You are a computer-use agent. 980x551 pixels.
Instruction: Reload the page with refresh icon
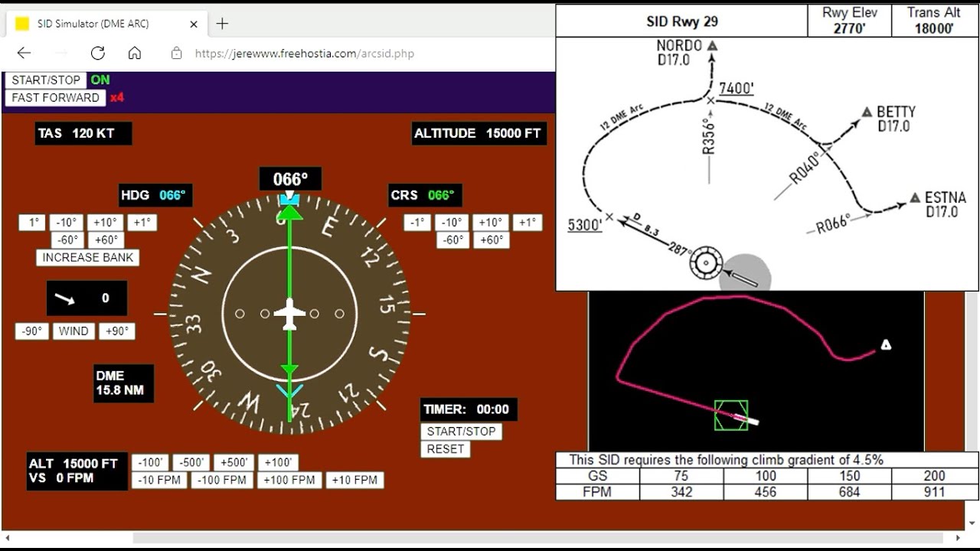(x=97, y=53)
